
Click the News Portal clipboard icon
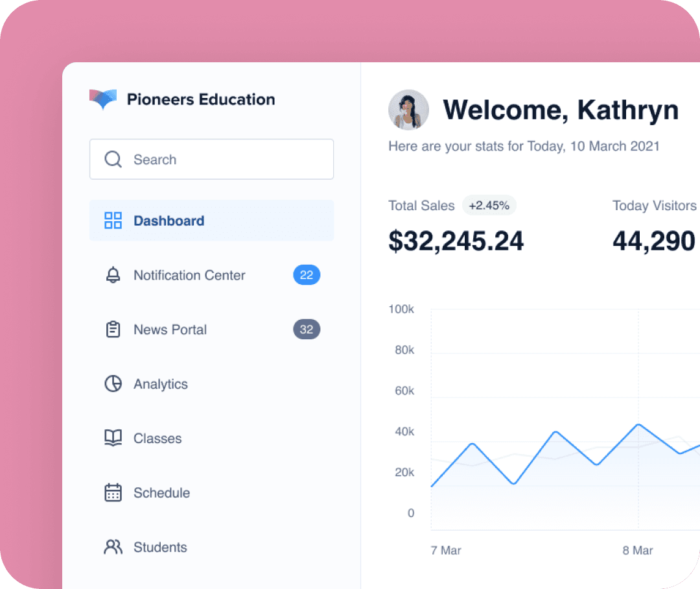tap(113, 330)
